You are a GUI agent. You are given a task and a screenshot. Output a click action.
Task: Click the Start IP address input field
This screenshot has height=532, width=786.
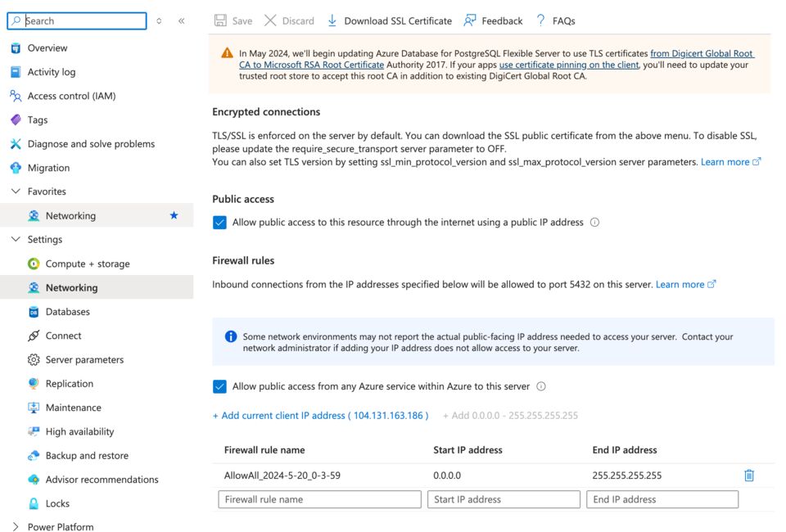[x=504, y=499]
